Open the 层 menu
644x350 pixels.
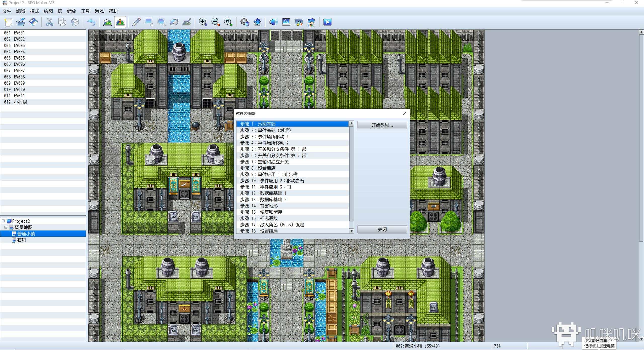[x=60, y=11]
